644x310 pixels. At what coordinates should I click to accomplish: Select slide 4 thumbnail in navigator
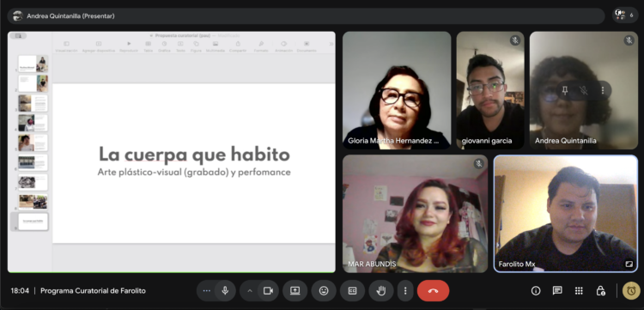[x=33, y=123]
